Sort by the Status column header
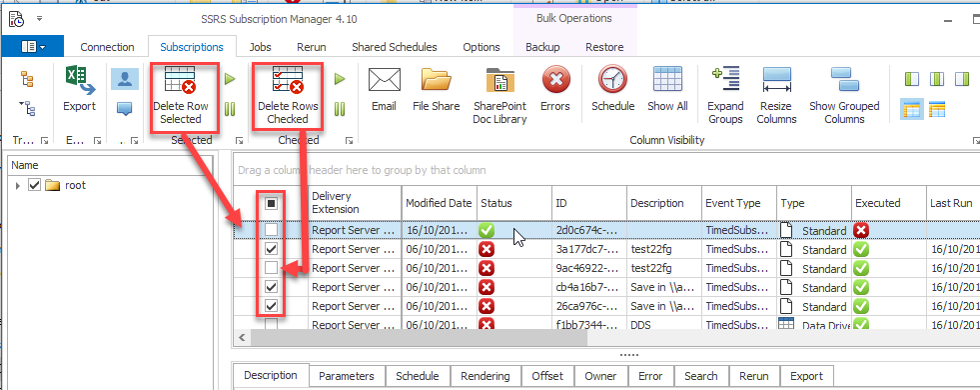Screen dimensions: 980x390 [x=514, y=203]
